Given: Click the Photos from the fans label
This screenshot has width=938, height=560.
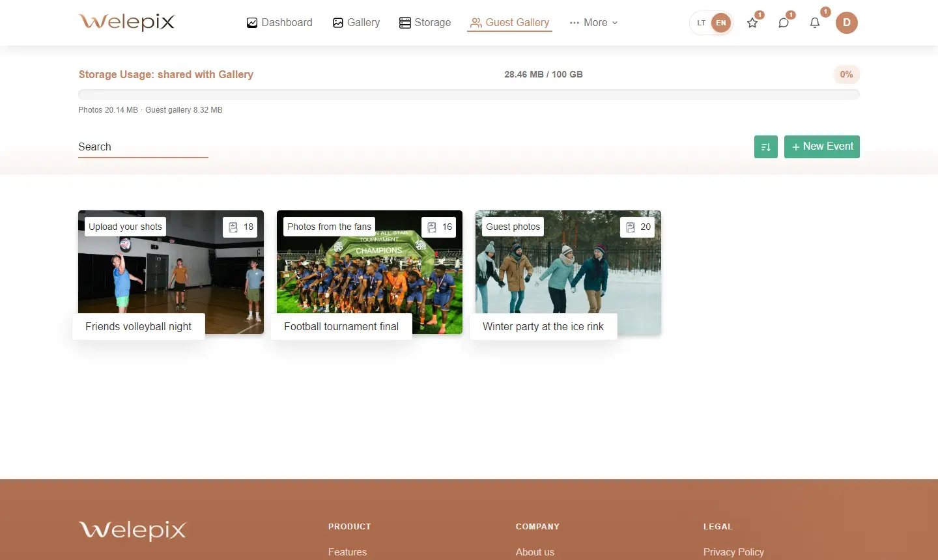Looking at the screenshot, I should (x=329, y=227).
